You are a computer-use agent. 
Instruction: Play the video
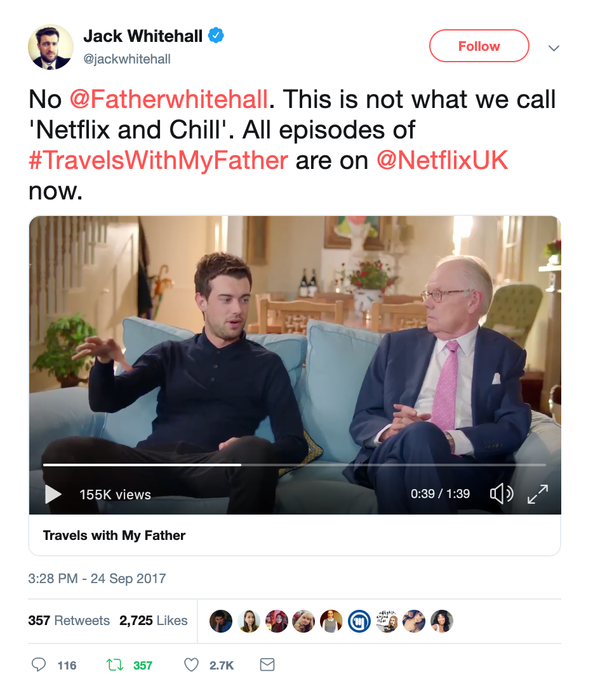coord(53,494)
